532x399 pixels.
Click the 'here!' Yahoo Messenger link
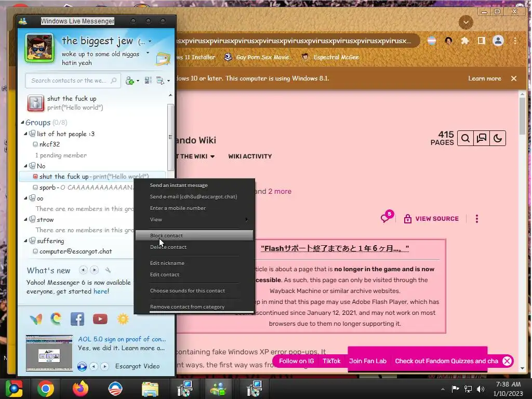point(101,291)
